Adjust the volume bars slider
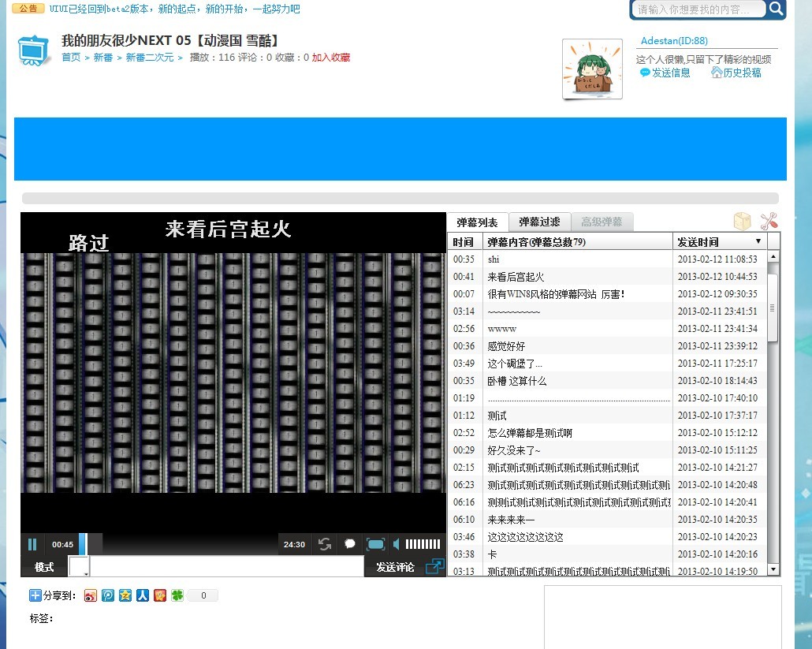This screenshot has height=649, width=812. click(x=423, y=544)
